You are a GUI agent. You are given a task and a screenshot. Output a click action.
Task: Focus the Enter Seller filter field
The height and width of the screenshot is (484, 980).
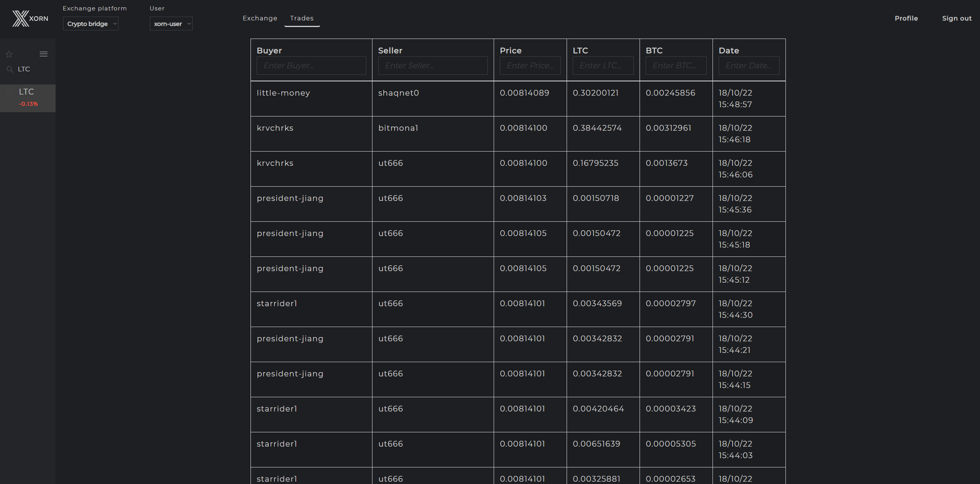(x=433, y=66)
